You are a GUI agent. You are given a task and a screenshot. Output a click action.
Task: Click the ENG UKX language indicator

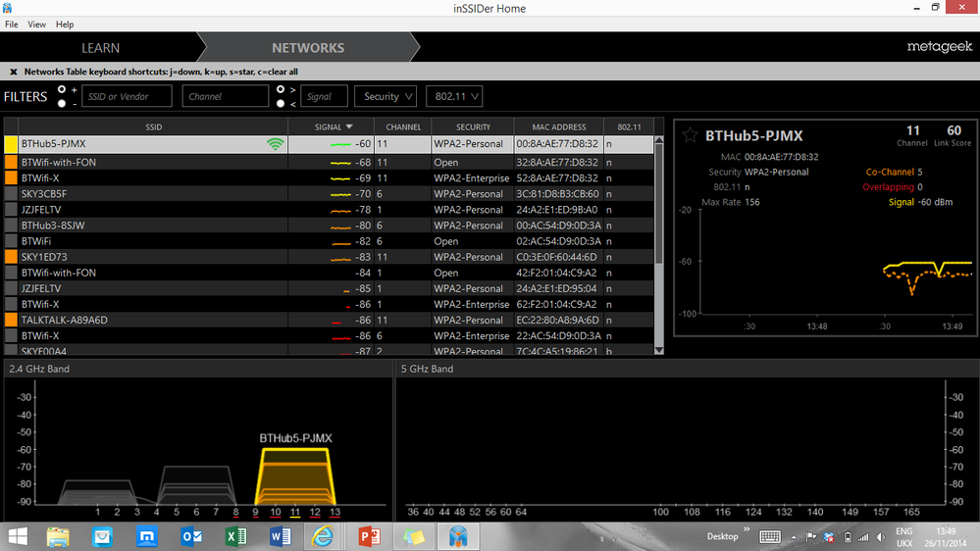tap(904, 536)
